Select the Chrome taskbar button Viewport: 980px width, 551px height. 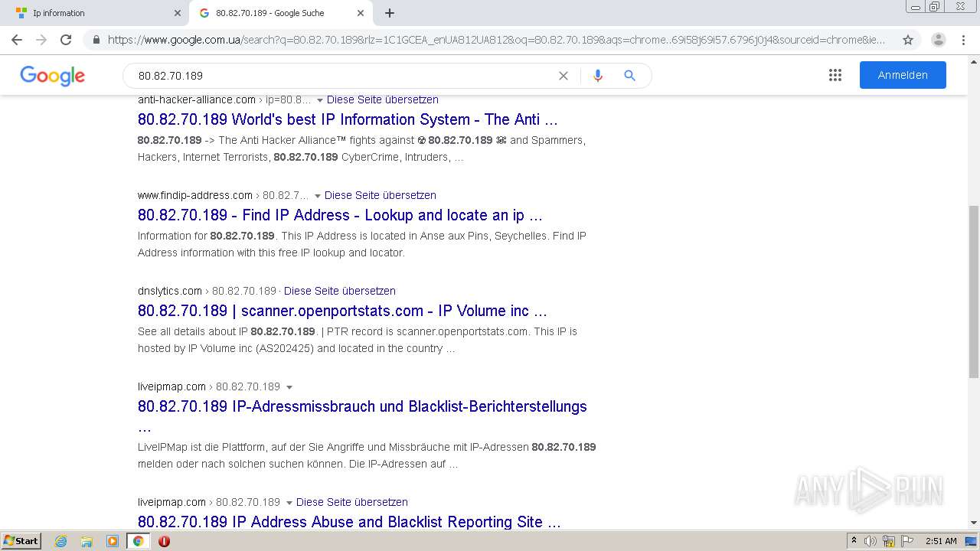139,541
